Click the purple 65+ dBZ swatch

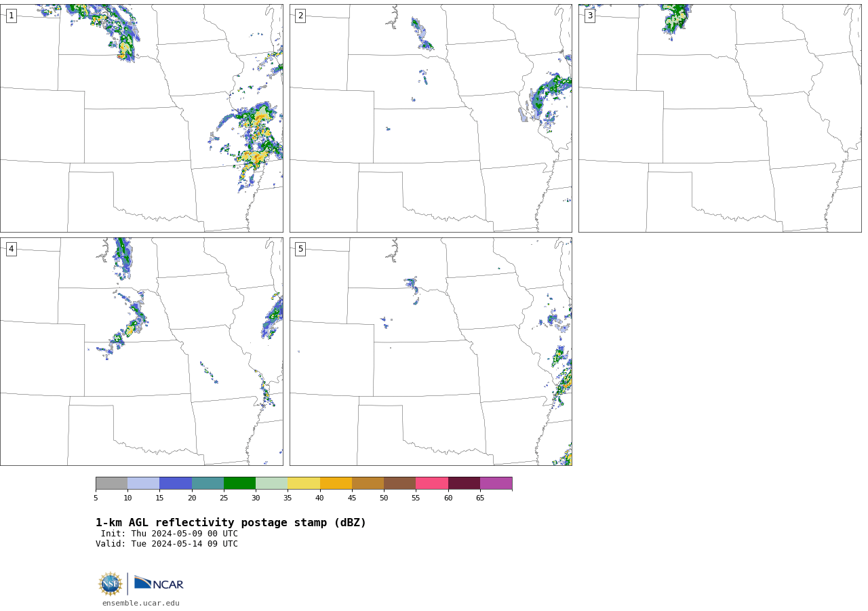click(x=496, y=483)
